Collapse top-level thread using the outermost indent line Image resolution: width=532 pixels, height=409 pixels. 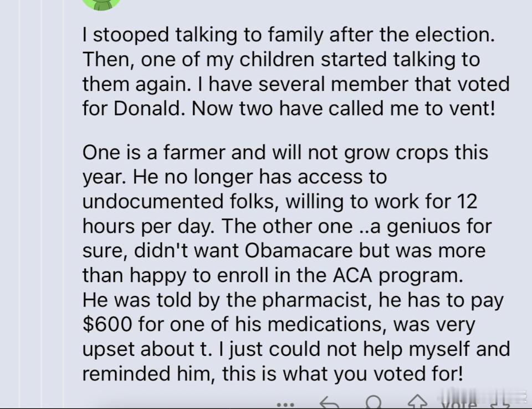pos(19,203)
